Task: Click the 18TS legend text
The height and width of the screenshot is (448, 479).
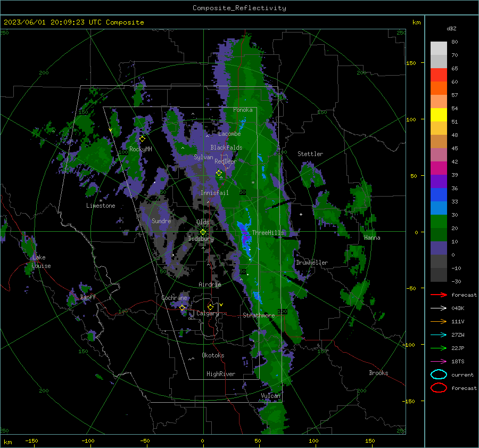Action: pos(458,362)
